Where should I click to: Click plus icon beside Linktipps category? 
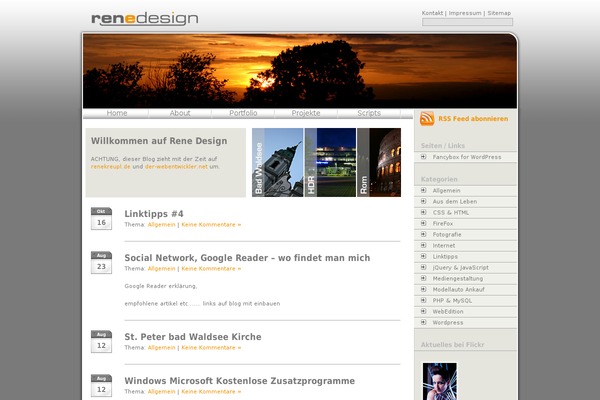tap(424, 256)
